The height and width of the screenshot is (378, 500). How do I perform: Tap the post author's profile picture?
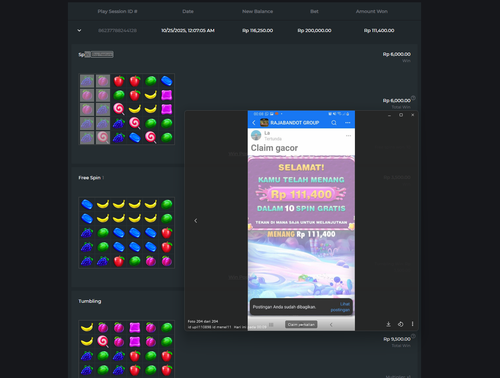coord(256,135)
